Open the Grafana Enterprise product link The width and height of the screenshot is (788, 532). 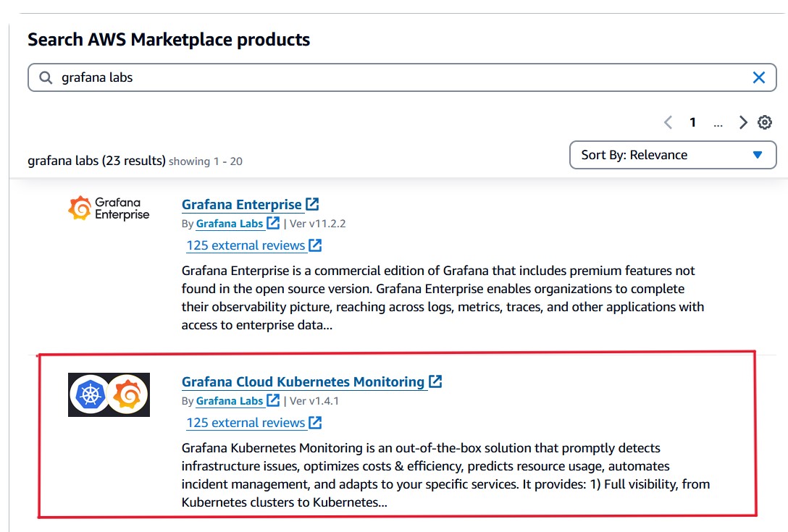240,204
